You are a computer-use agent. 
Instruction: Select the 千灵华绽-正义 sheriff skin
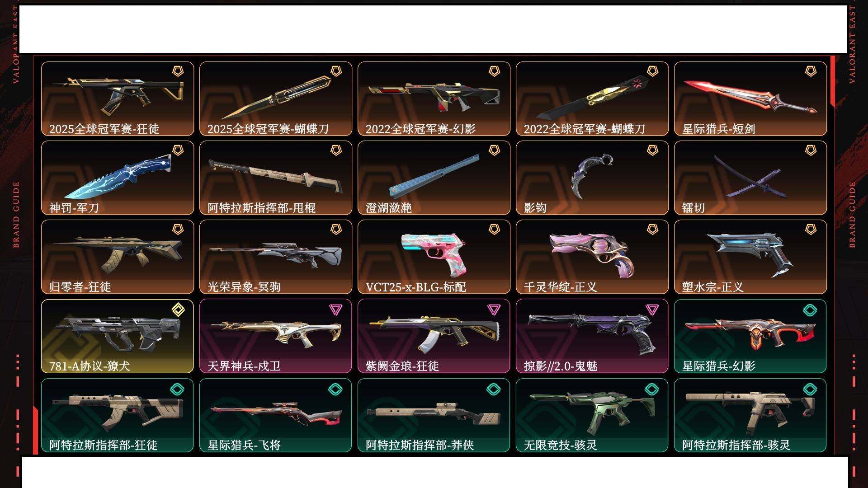click(x=592, y=257)
